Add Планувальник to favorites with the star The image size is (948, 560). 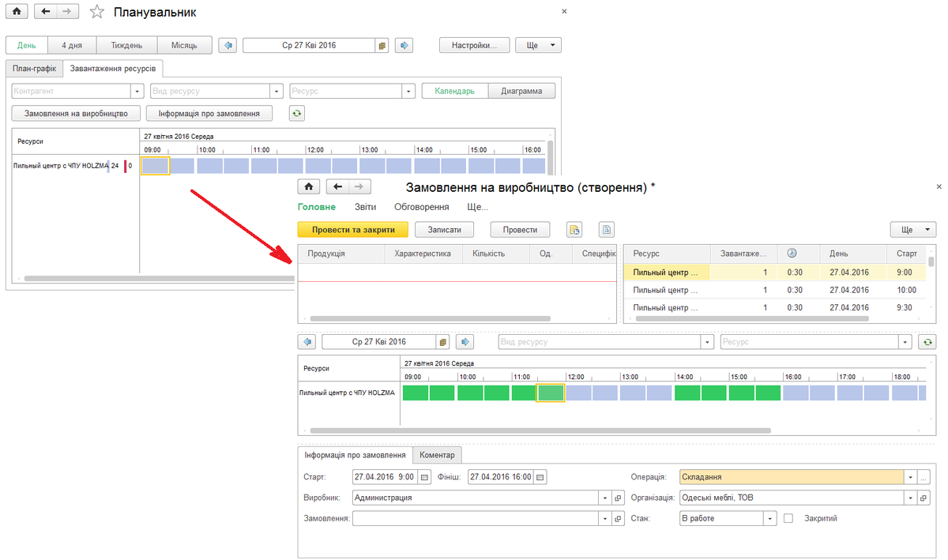click(x=96, y=12)
